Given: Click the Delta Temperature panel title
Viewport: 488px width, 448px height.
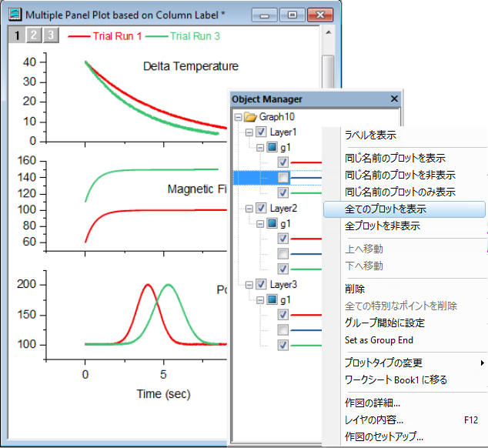Looking at the screenshot, I should coord(190,66).
